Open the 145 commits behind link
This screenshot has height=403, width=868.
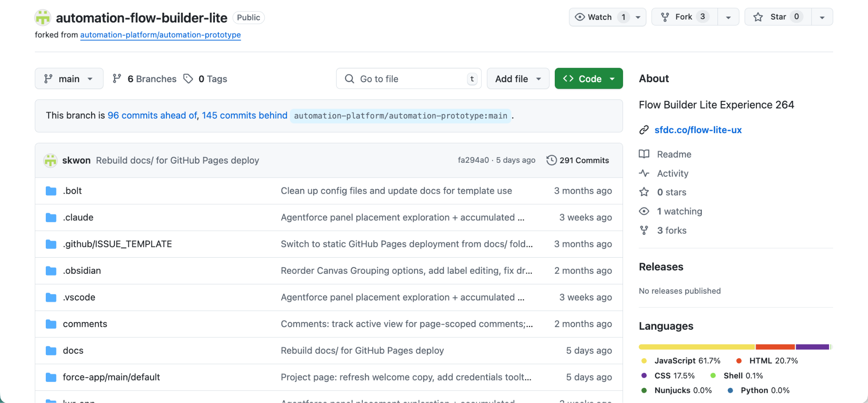coord(245,115)
